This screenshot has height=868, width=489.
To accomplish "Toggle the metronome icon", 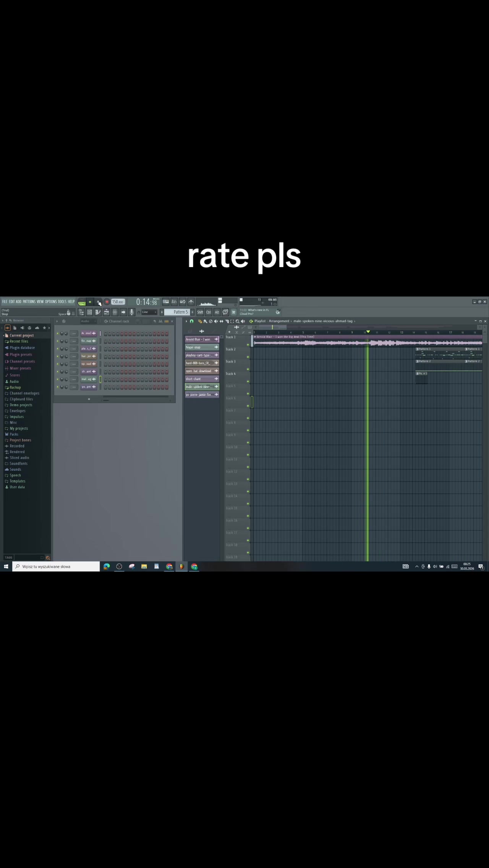I will [191, 302].
